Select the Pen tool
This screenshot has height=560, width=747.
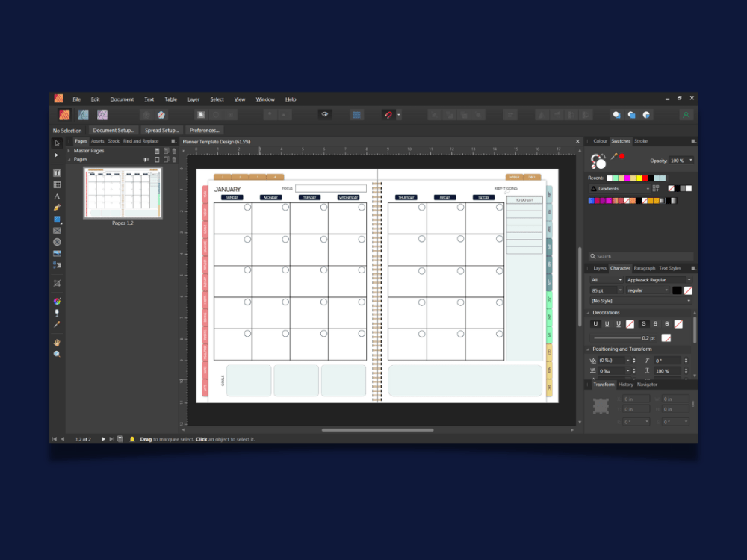[x=57, y=208]
